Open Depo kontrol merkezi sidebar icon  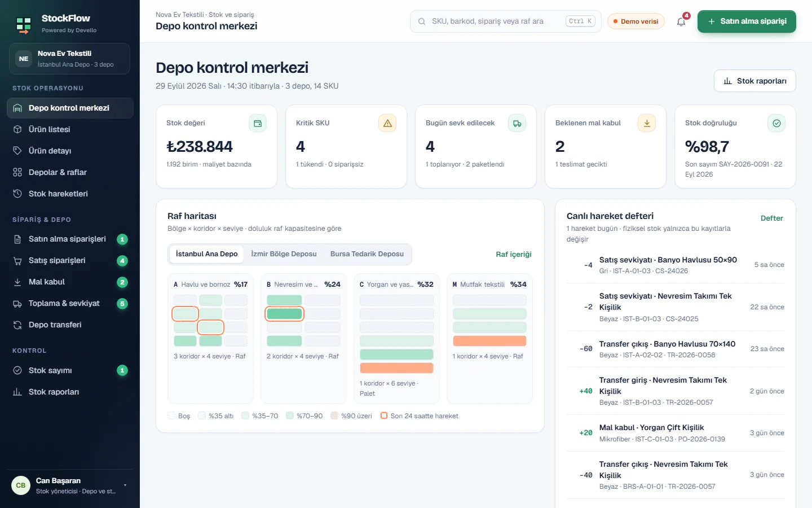point(17,108)
